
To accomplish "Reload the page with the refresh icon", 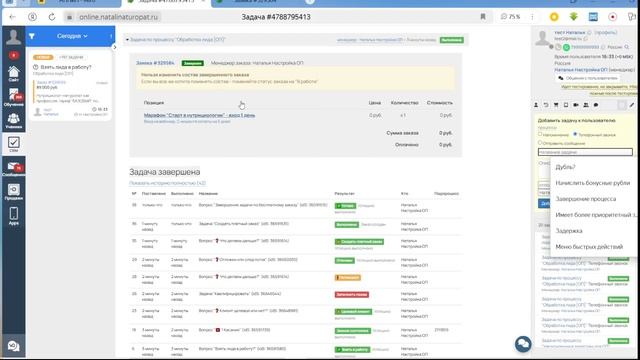I will 52,17.
